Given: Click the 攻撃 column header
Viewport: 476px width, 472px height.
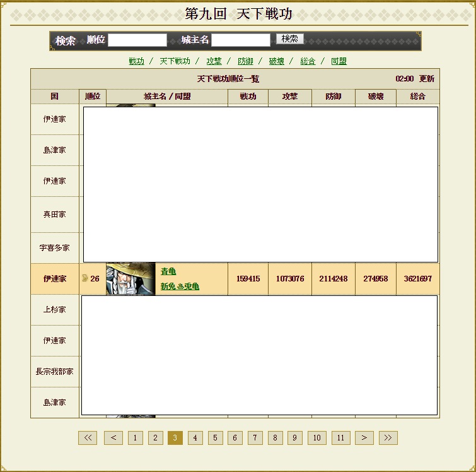Looking at the screenshot, I should tap(290, 97).
